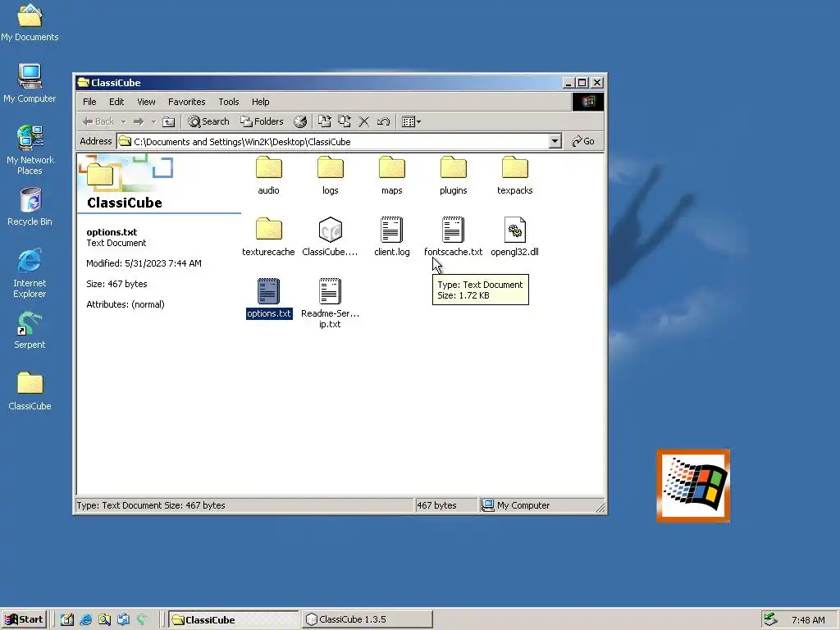Click 'Attributes: (normal)' text
The height and width of the screenshot is (630, 840).
[126, 304]
